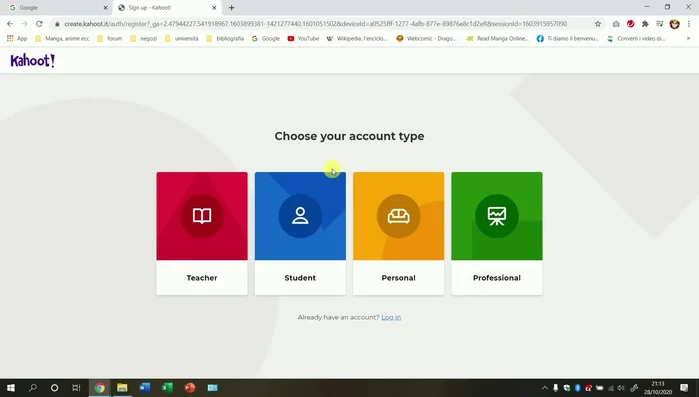The width and height of the screenshot is (699, 397).
Task: Open the bibliografia bookmark folder
Action: pos(225,39)
